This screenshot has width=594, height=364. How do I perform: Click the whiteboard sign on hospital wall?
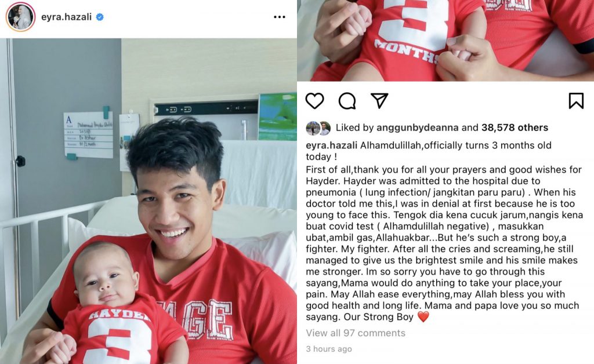click(x=88, y=134)
